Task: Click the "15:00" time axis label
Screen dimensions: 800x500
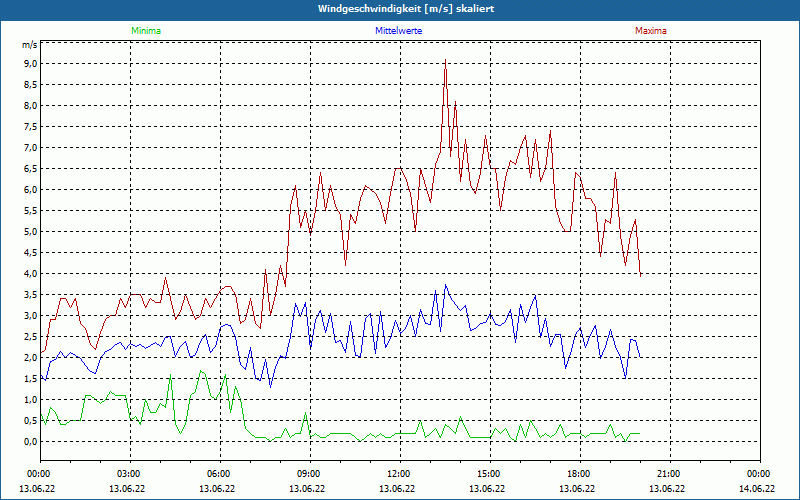Action: point(488,474)
